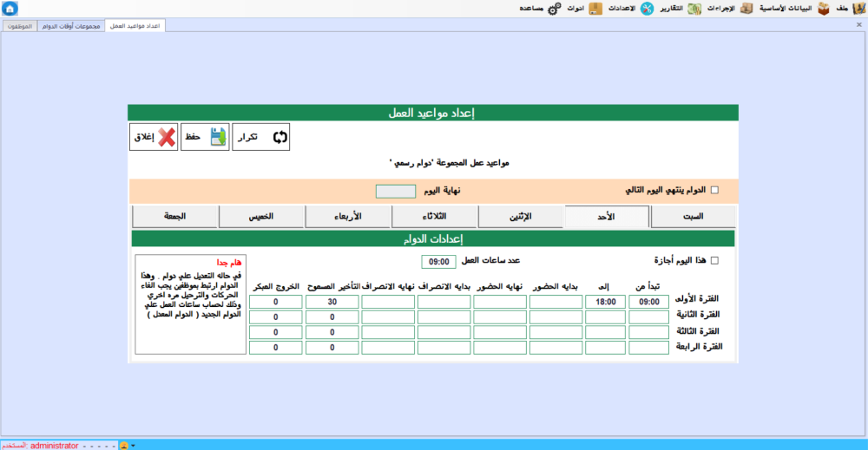Click allowed delay field showing 30
This screenshot has width=868, height=450.
click(332, 302)
